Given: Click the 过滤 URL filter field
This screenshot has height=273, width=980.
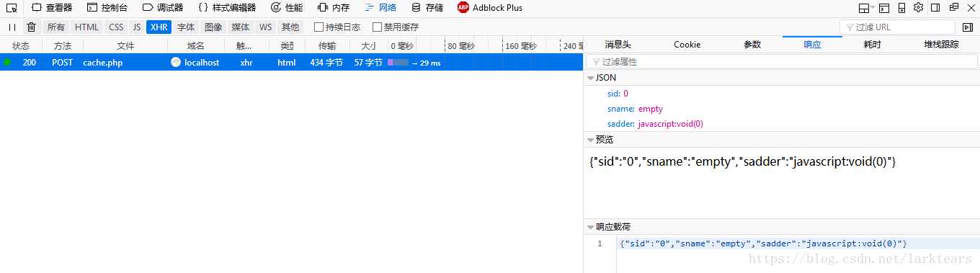Looking at the screenshot, I should 897,27.
